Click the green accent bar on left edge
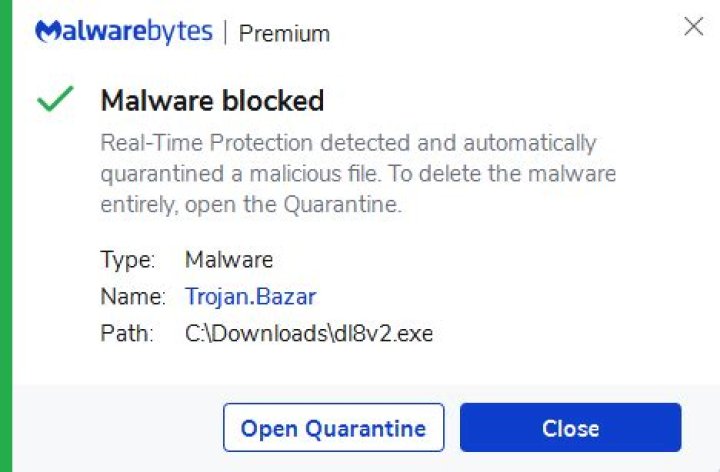 pyautogui.click(x=5, y=236)
